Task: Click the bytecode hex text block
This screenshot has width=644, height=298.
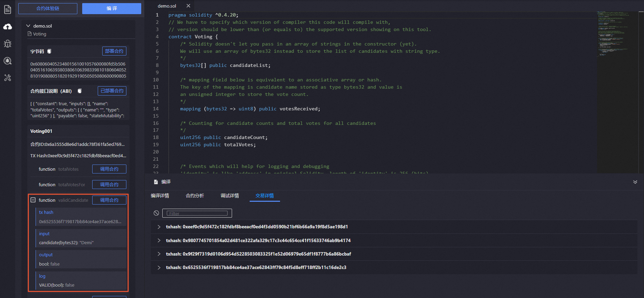Action: [78, 70]
